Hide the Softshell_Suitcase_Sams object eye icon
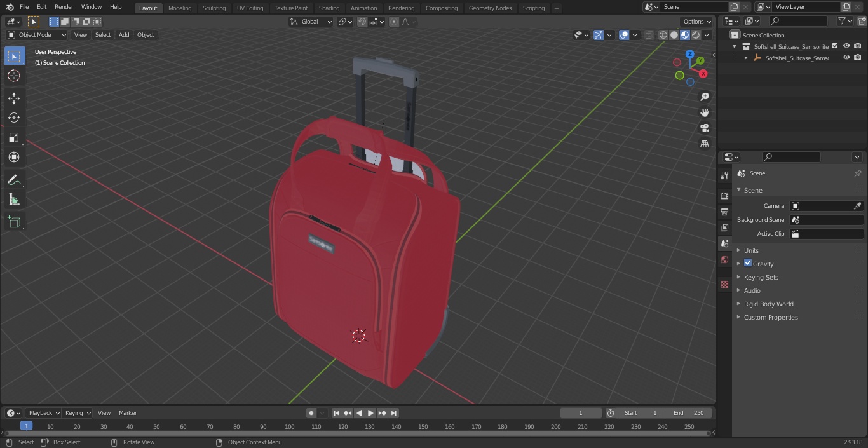The width and height of the screenshot is (868, 448). point(846,58)
